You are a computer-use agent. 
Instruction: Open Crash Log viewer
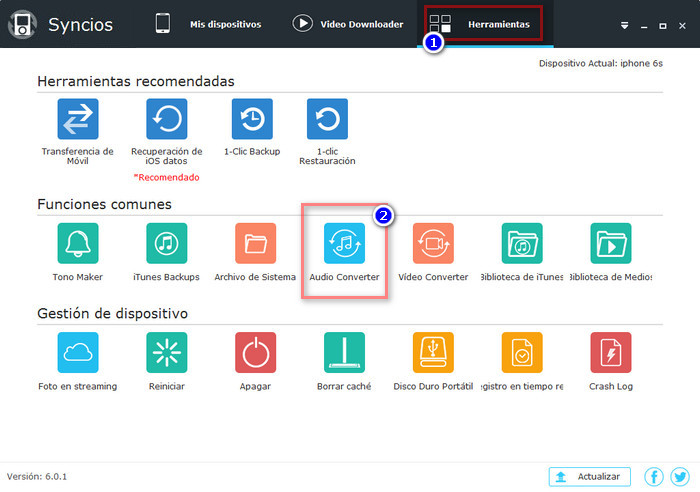(x=611, y=352)
